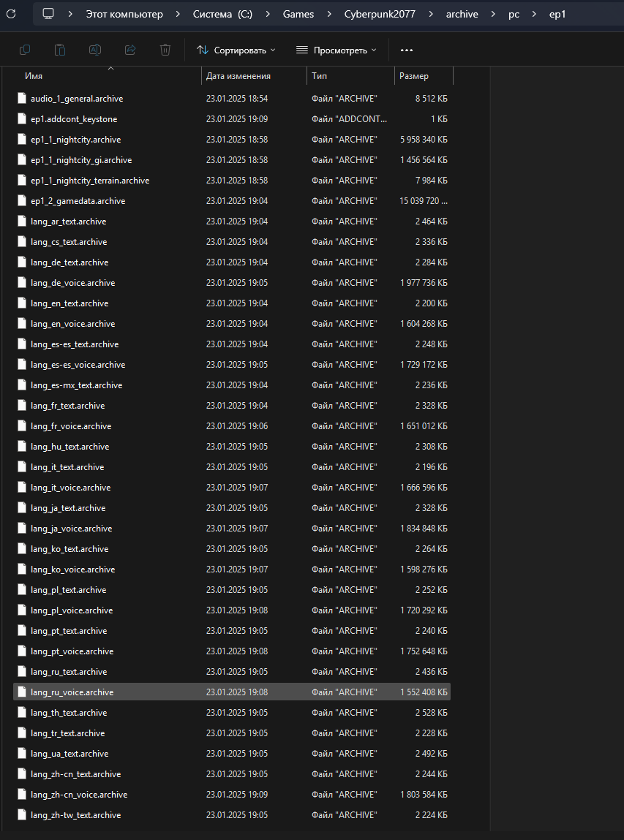Click the Copy icon in the toolbar
The image size is (624, 840).
(x=25, y=50)
